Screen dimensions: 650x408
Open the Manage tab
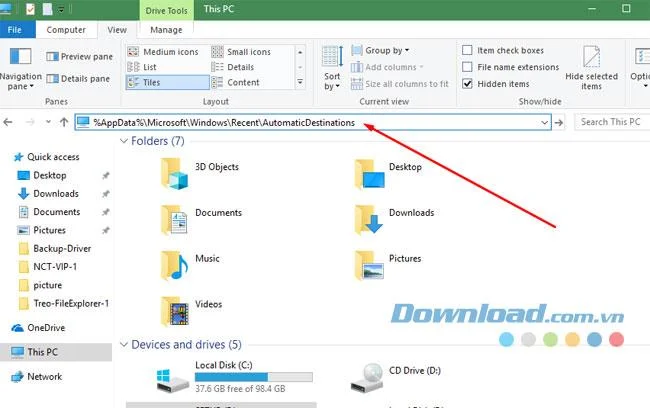[x=166, y=30]
